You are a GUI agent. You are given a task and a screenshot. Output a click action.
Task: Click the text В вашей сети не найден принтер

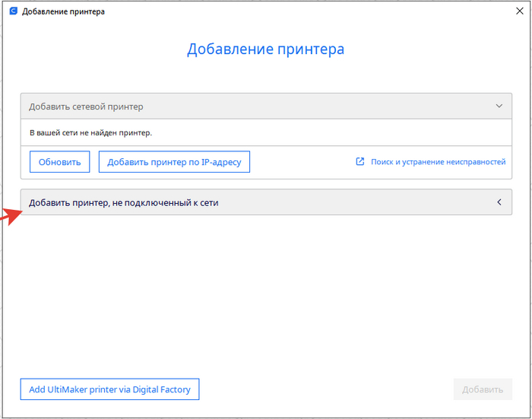click(90, 133)
